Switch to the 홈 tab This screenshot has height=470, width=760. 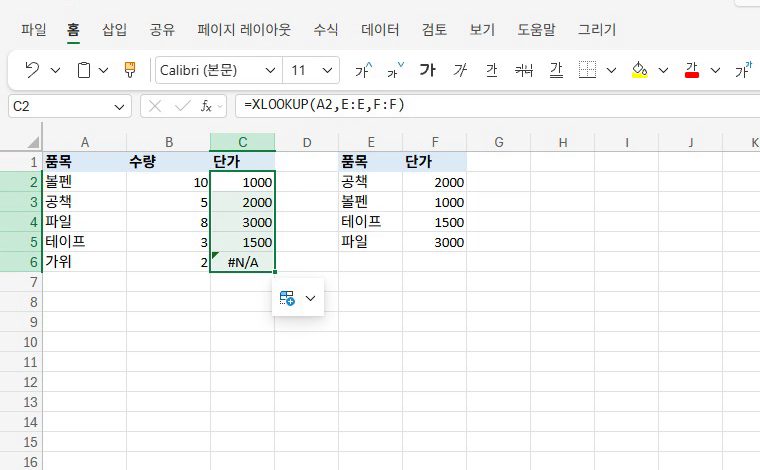point(73,30)
